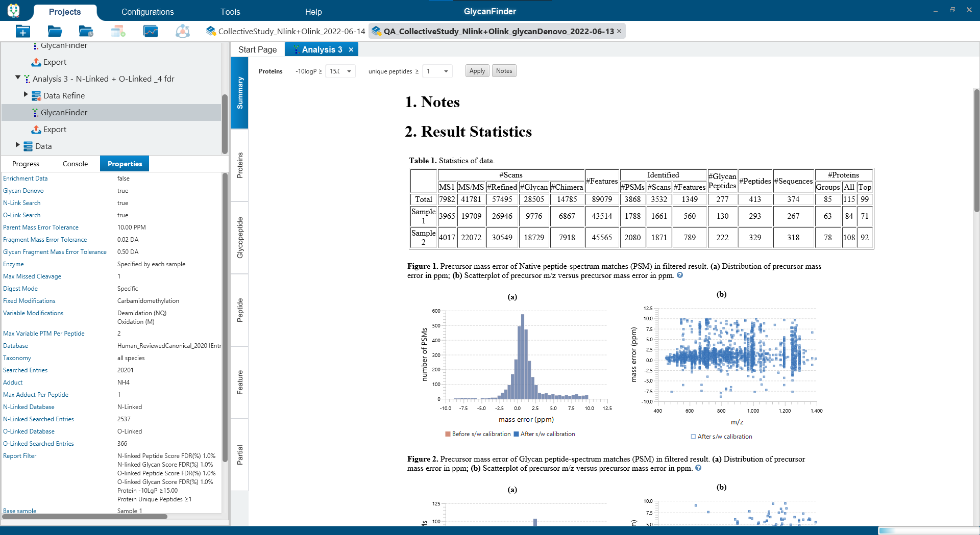Click the Report Filter property label
The image size is (980, 535).
tap(20, 456)
